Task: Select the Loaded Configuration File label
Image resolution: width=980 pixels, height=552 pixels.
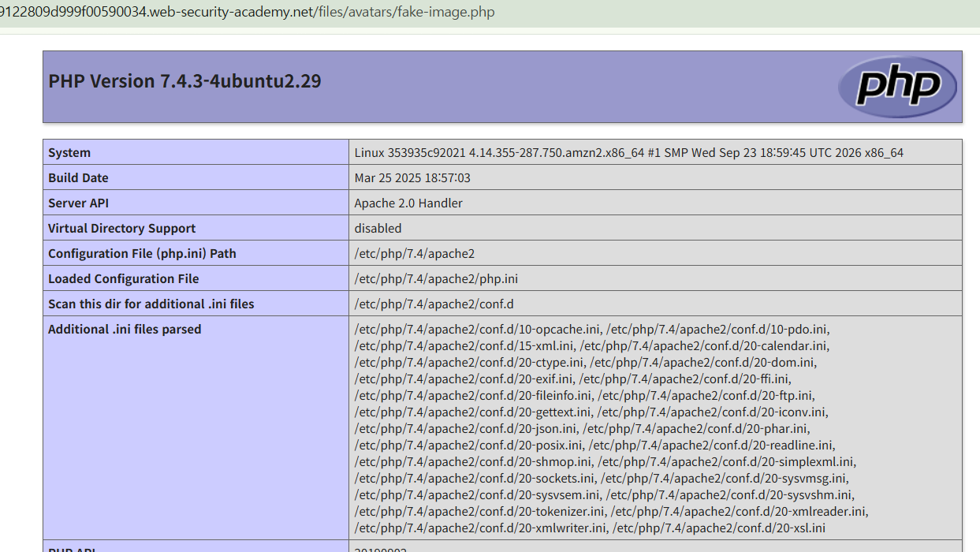Action: pos(124,278)
